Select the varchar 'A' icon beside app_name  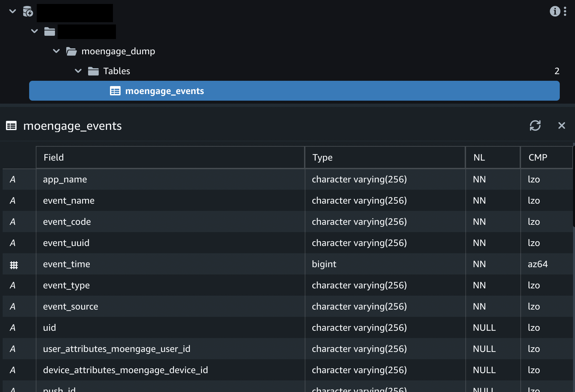[13, 179]
